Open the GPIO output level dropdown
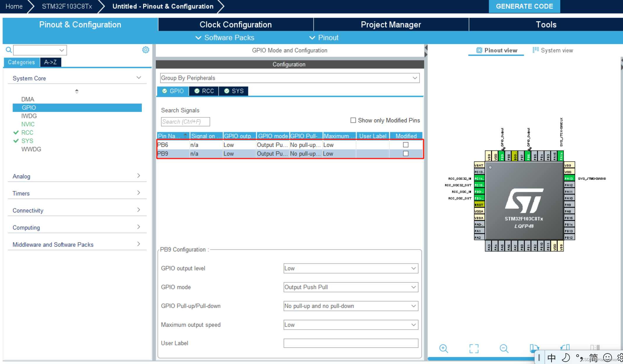The height and width of the screenshot is (364, 623). click(351, 268)
